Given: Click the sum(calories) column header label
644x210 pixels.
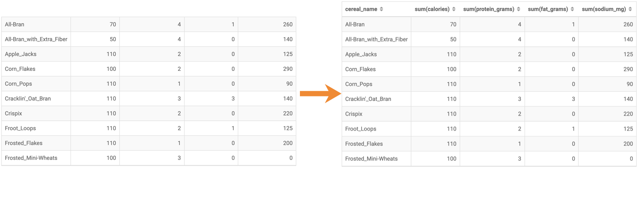Looking at the screenshot, I should coord(432,9).
